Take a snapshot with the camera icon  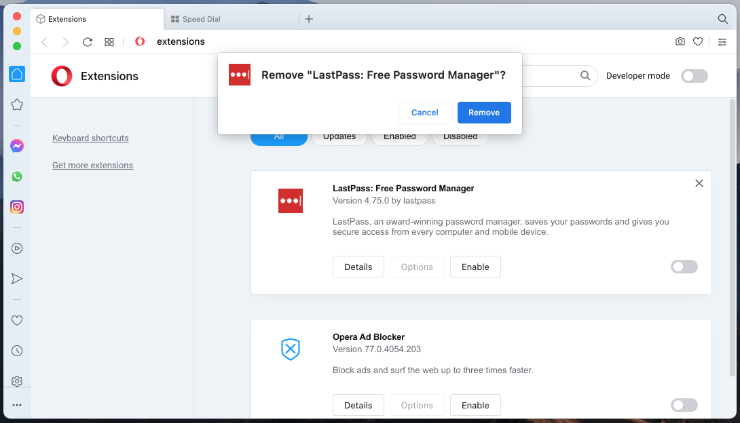tap(680, 42)
